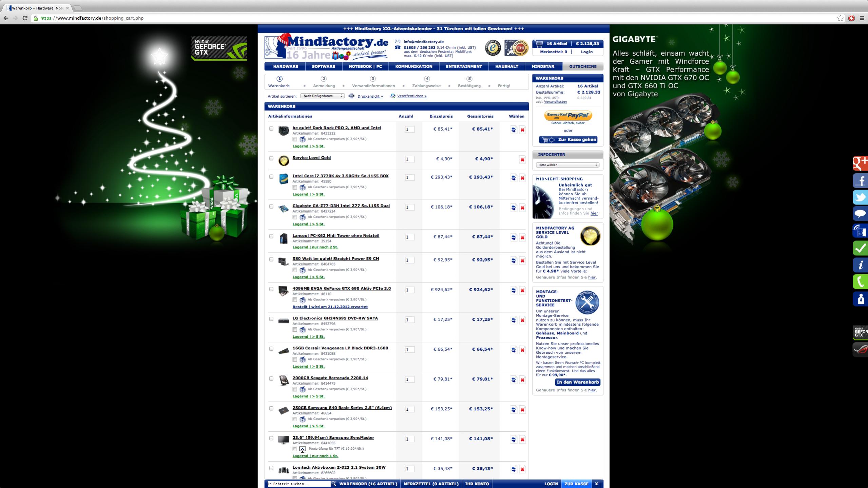Delete the Samsung 840 Basic SSD item
868x488 pixels.
point(522,410)
